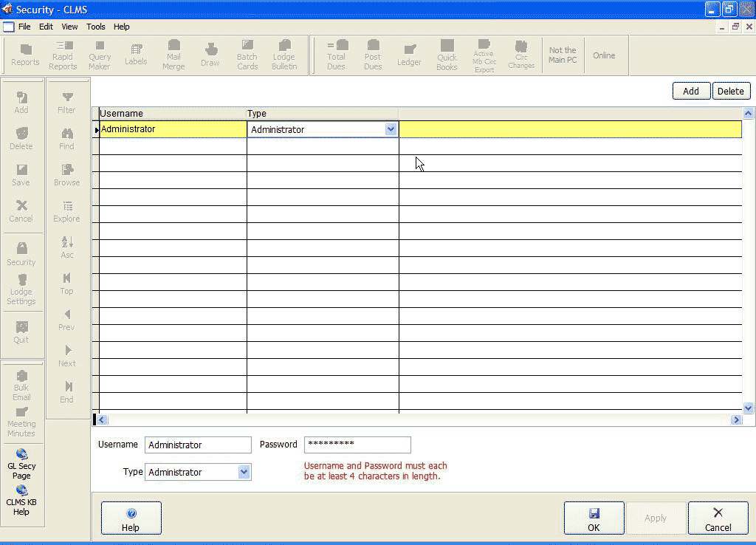Click the Query Maker icon
The width and height of the screenshot is (756, 545).
click(100, 55)
